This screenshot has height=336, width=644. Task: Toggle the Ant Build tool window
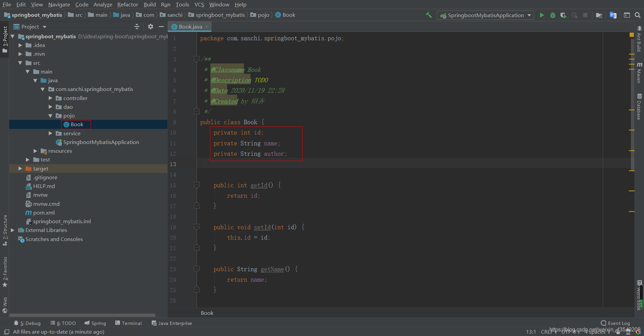(x=639, y=38)
